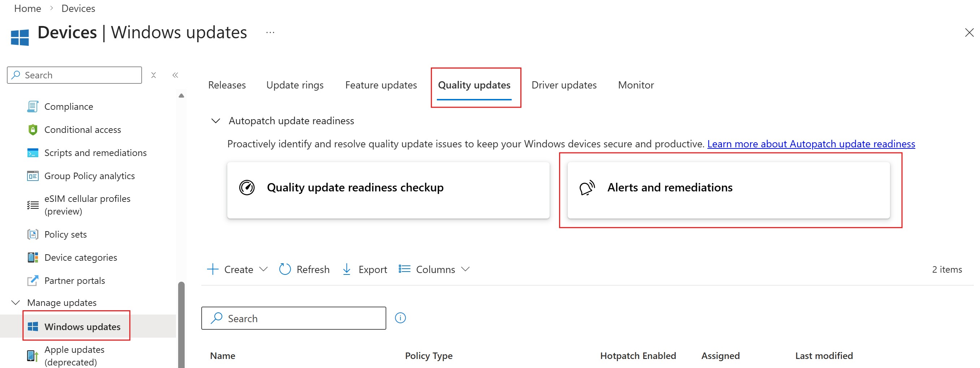Image resolution: width=980 pixels, height=368 pixels.
Task: Switch to the Feature updates tab
Action: 381,85
